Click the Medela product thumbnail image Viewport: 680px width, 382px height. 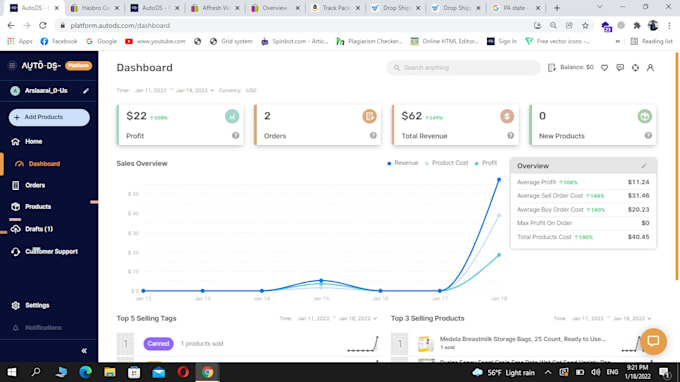point(426,343)
